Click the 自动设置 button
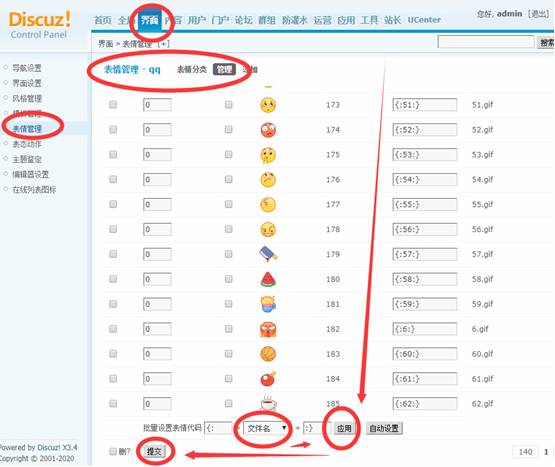The height and width of the screenshot is (467, 555). 384,428
